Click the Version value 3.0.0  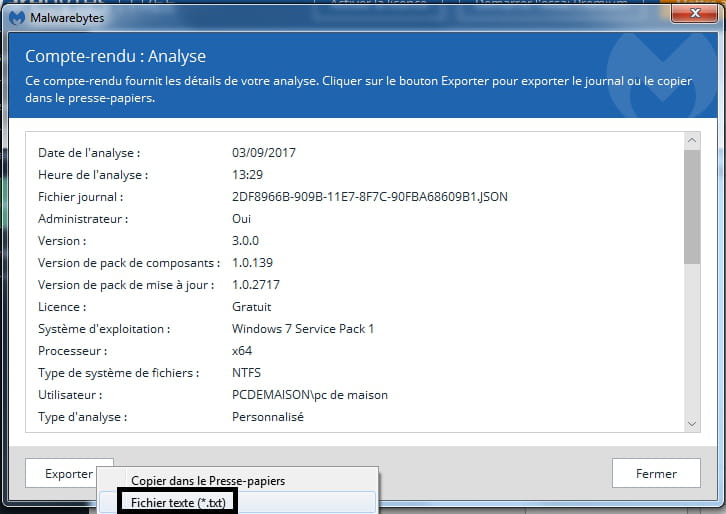tap(245, 241)
